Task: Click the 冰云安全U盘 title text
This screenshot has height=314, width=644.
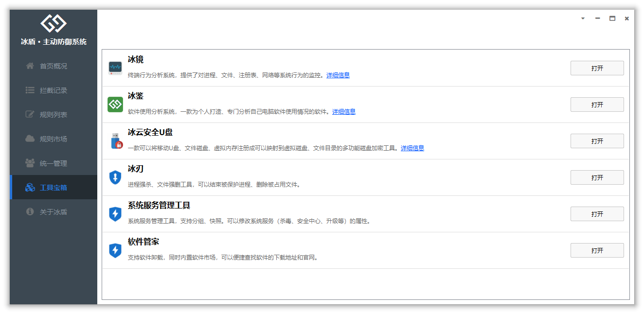Action: click(x=150, y=133)
